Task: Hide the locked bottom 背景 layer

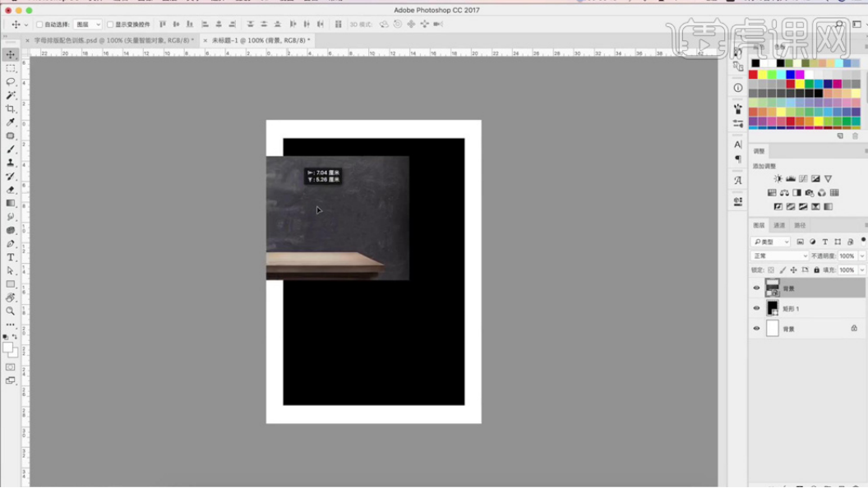Action: 756,329
